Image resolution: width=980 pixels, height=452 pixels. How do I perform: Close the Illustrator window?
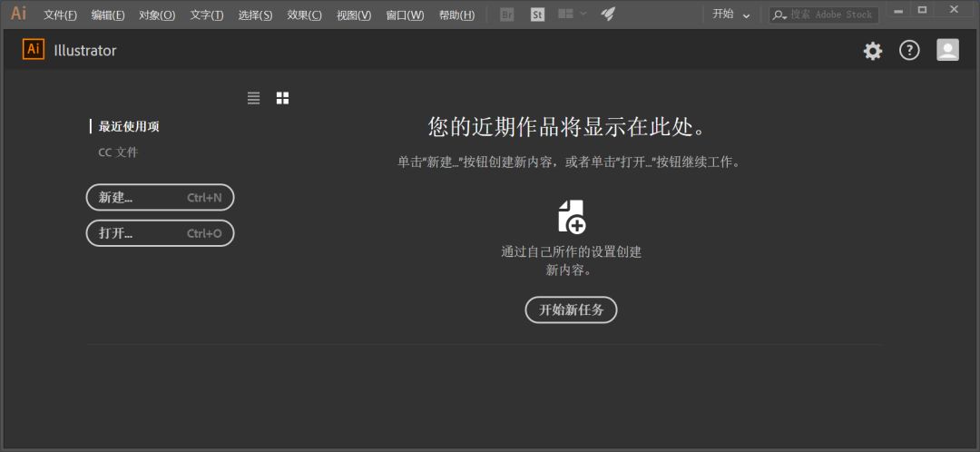[x=953, y=9]
